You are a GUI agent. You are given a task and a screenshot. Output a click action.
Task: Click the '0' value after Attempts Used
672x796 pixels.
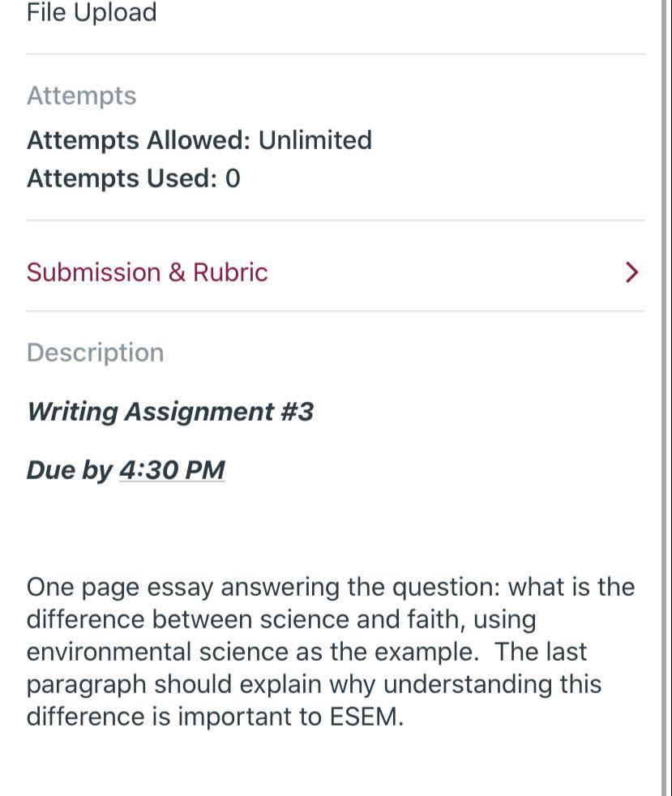pos(233,178)
